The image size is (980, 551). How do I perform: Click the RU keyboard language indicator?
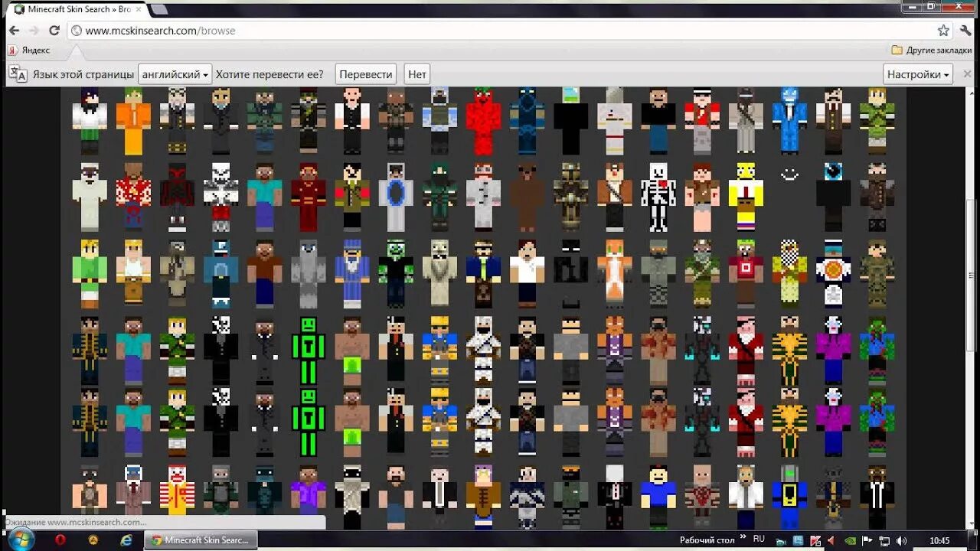click(x=759, y=540)
